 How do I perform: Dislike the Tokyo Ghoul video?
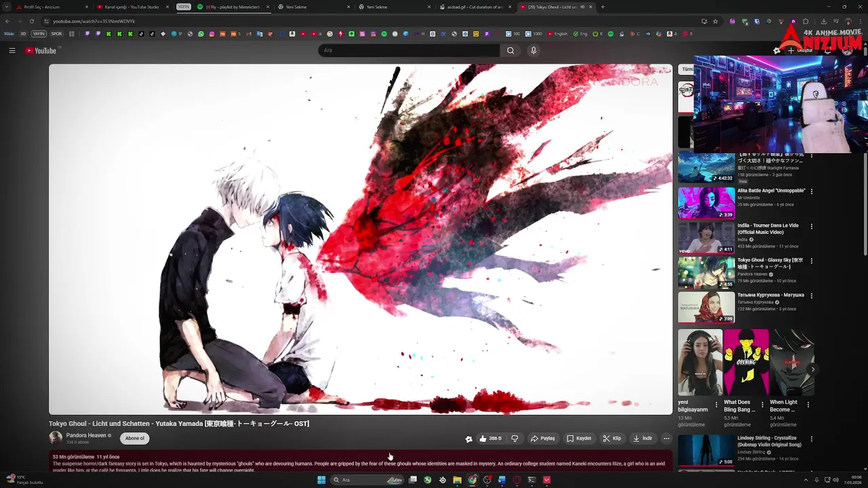coord(515,439)
